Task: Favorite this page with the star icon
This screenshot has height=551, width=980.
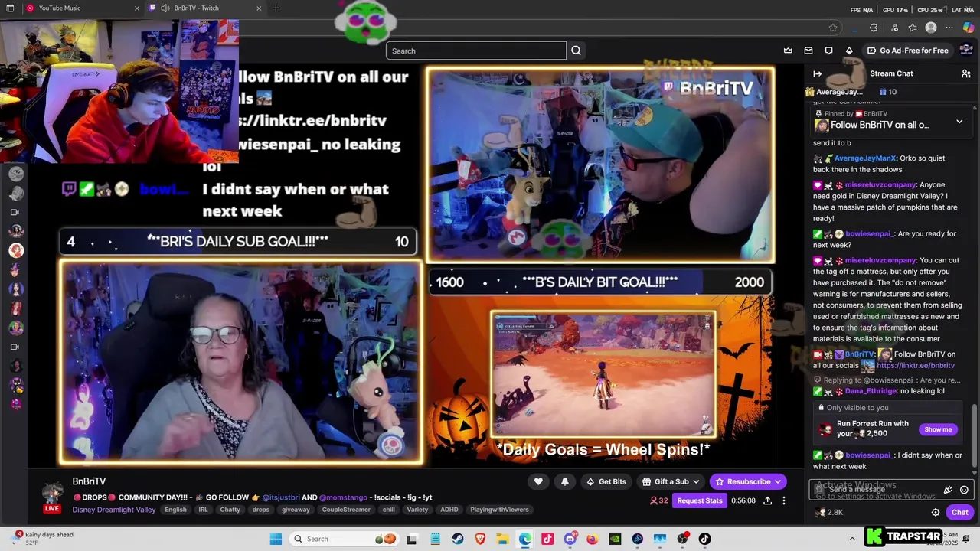Action: [833, 28]
